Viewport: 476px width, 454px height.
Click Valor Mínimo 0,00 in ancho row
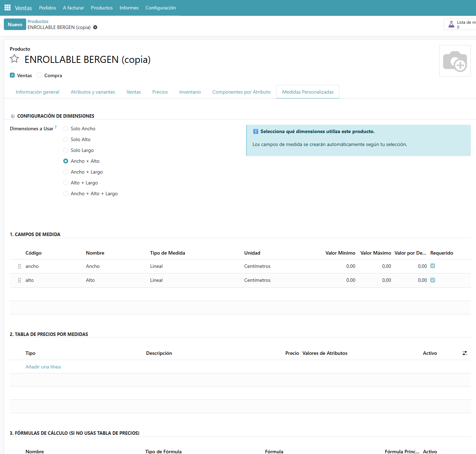click(x=351, y=266)
